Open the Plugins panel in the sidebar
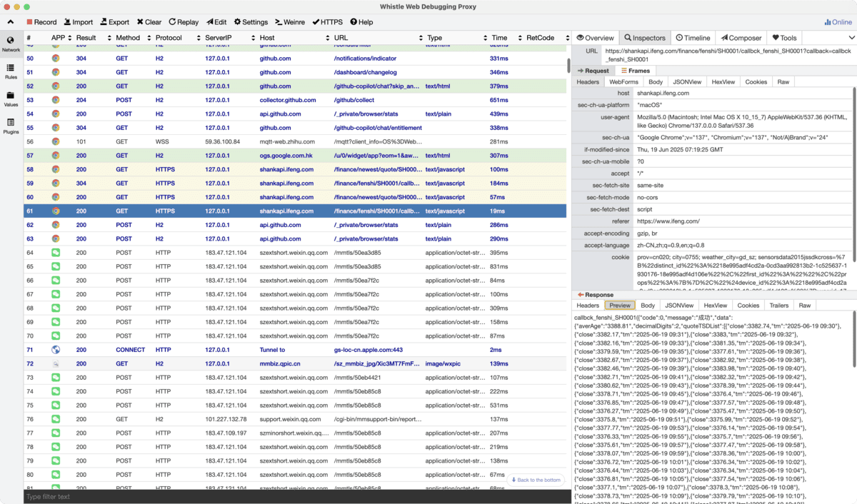Image resolution: width=857 pixels, height=504 pixels. pos(11,126)
